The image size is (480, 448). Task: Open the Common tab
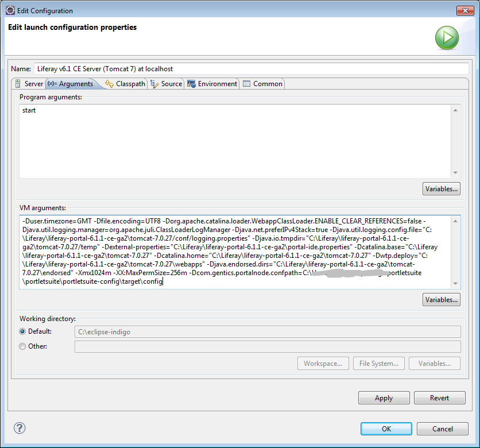262,84
